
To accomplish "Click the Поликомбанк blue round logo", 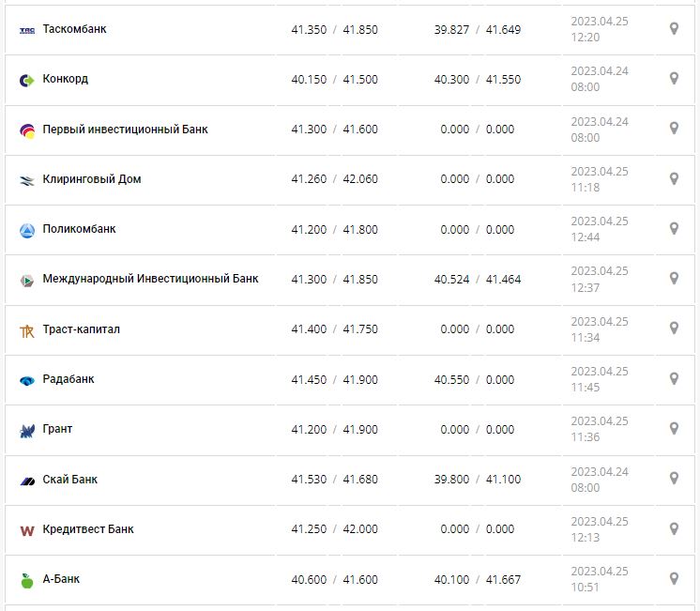I will (27, 230).
